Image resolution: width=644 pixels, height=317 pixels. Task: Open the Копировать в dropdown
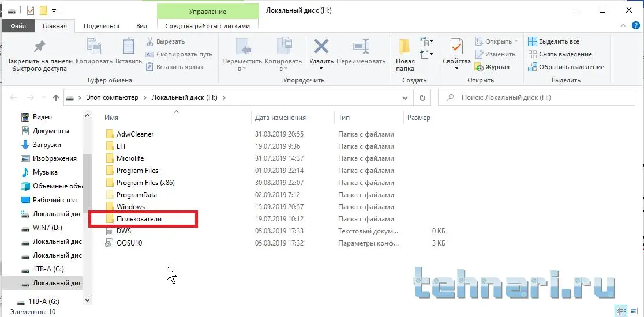[x=283, y=55]
